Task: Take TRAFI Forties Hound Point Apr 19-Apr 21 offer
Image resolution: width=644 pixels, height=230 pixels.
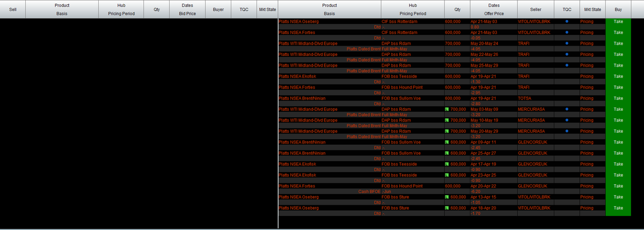Action: point(618,87)
